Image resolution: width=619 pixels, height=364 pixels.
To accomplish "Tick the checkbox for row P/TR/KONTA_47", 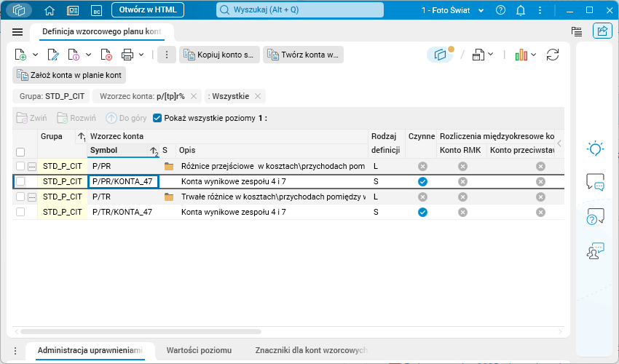I will click(x=20, y=212).
